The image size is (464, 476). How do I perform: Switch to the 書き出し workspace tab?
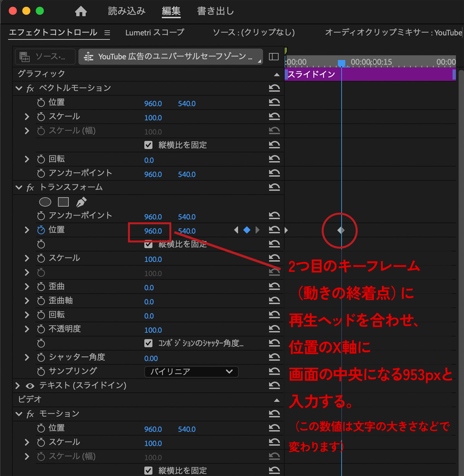click(x=215, y=11)
